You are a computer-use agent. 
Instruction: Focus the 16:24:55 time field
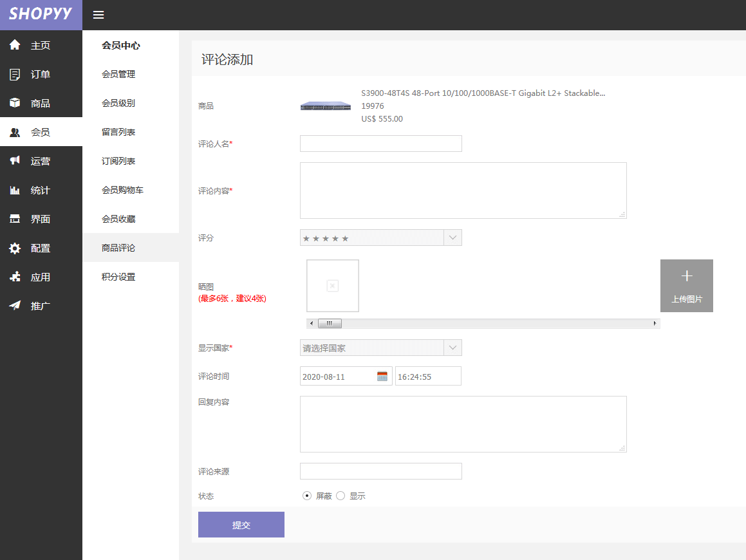click(x=428, y=376)
